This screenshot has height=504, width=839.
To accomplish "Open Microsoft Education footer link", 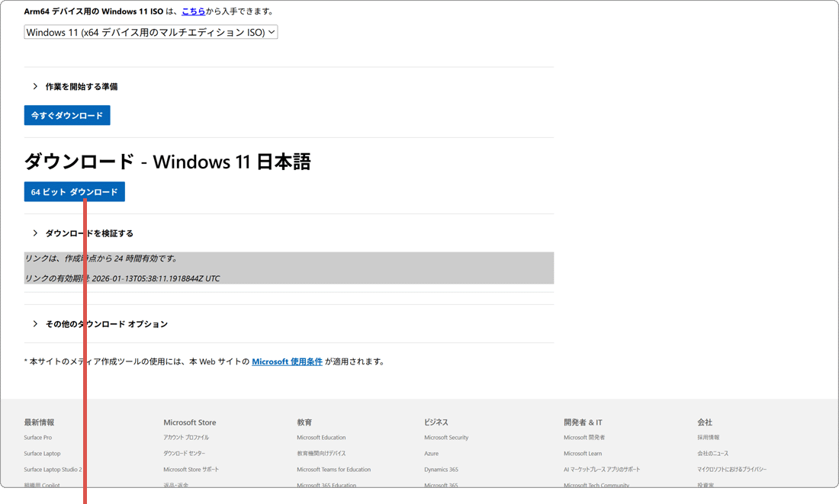I will pos(321,438).
